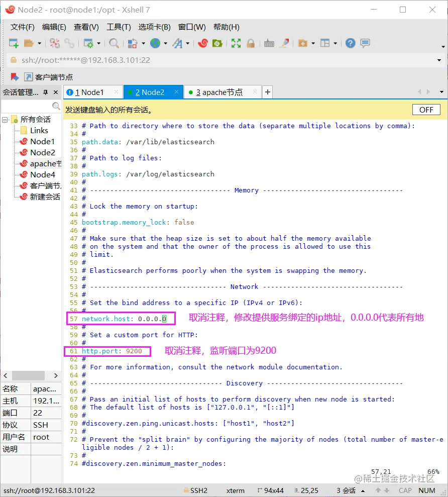Screen dimensions: 448x497
Task: Expand the layout dropdown arrow
Action: coord(335,43)
